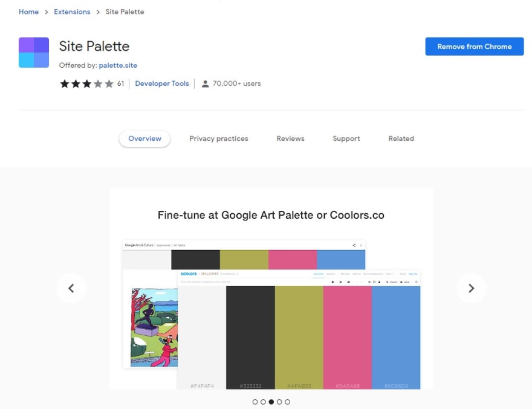This screenshot has height=409, width=532.
Task: Go to the Support tab
Action: pyautogui.click(x=346, y=139)
